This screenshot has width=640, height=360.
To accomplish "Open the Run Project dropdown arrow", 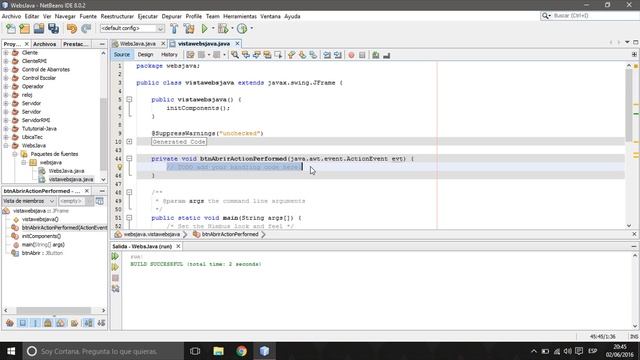I will (213, 29).
